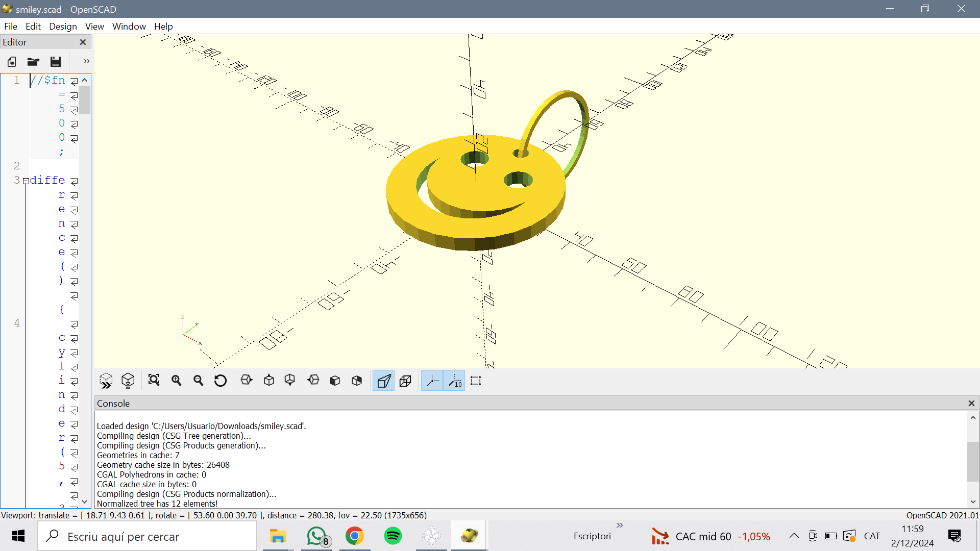Click the Render icon with hourglass
This screenshot has width=980, height=551.
click(128, 381)
